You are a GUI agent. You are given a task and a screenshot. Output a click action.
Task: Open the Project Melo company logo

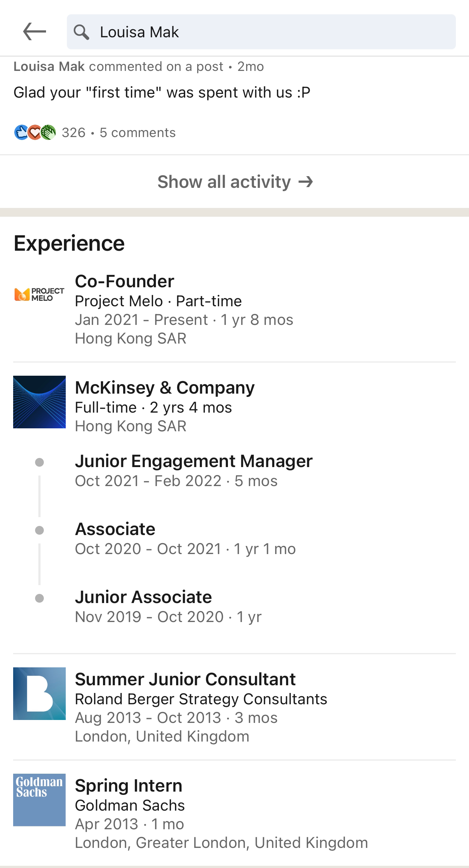click(39, 294)
